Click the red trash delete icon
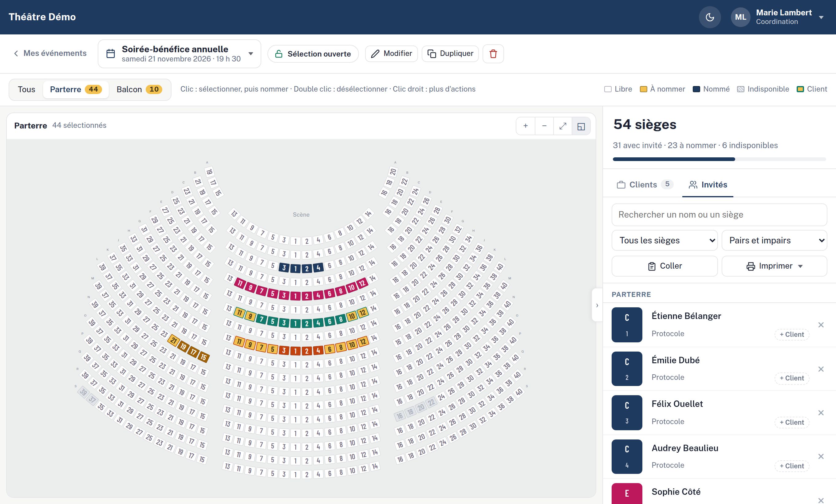The width and height of the screenshot is (836, 504). (x=493, y=53)
